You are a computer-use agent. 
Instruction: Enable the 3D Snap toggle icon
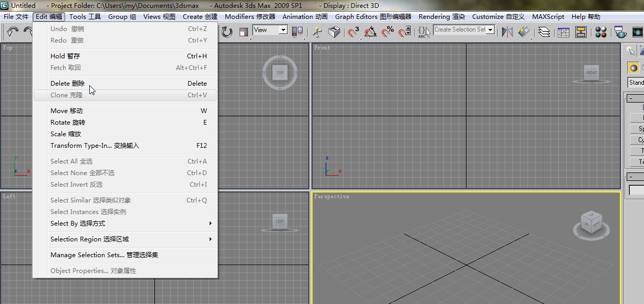point(354,32)
